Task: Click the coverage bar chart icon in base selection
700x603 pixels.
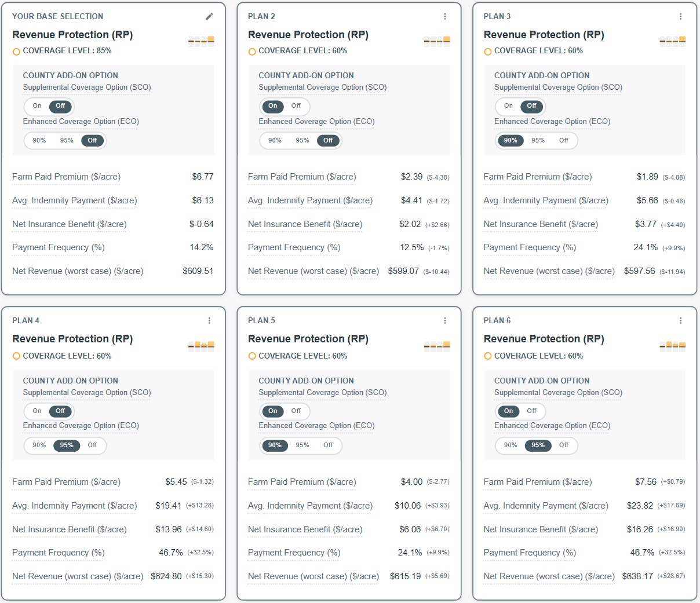Action: (x=201, y=41)
